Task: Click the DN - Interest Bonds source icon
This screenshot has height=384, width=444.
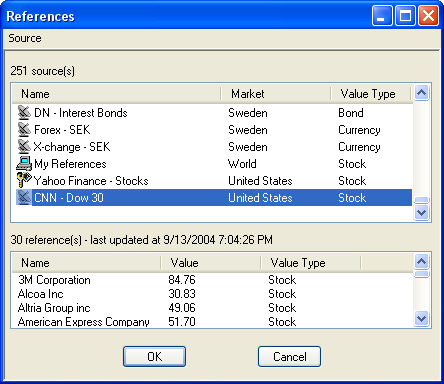Action: pyautogui.click(x=24, y=113)
